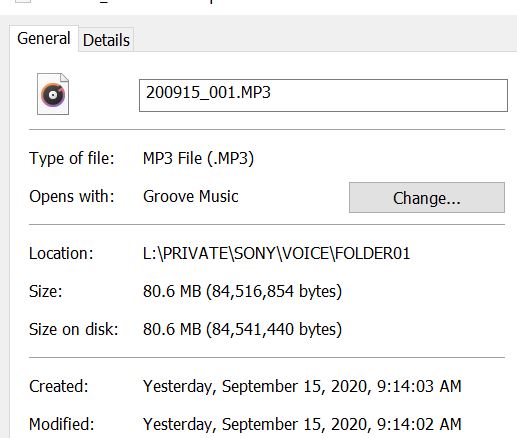Click the Modified date ending 9:14:02 AM
517x438 pixels.
coord(302,424)
